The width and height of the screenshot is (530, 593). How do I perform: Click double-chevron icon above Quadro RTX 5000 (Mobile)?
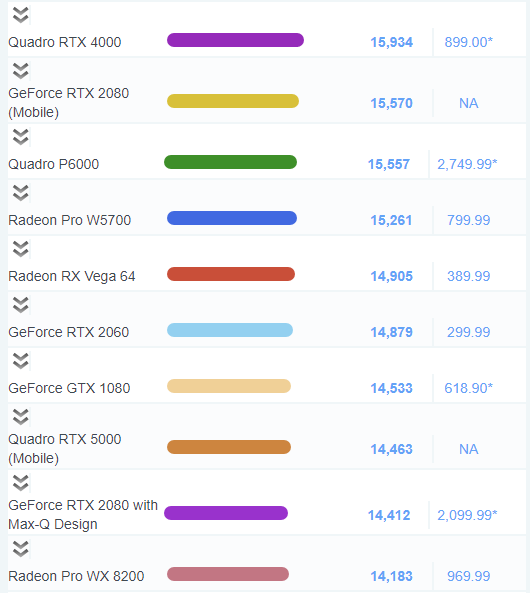point(20,417)
